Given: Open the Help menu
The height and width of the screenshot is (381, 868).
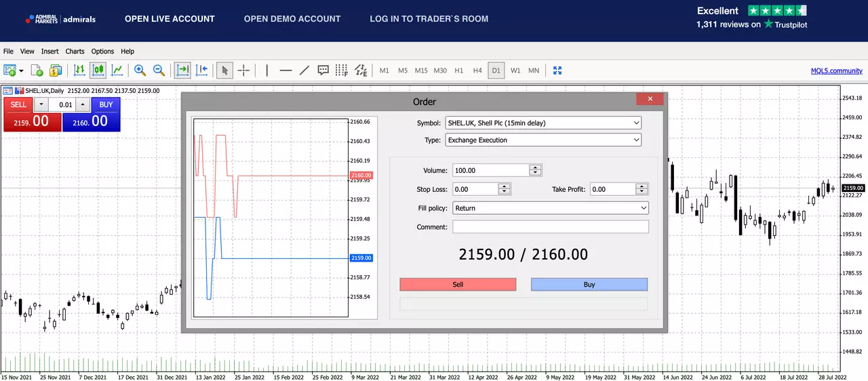Looking at the screenshot, I should (x=127, y=52).
